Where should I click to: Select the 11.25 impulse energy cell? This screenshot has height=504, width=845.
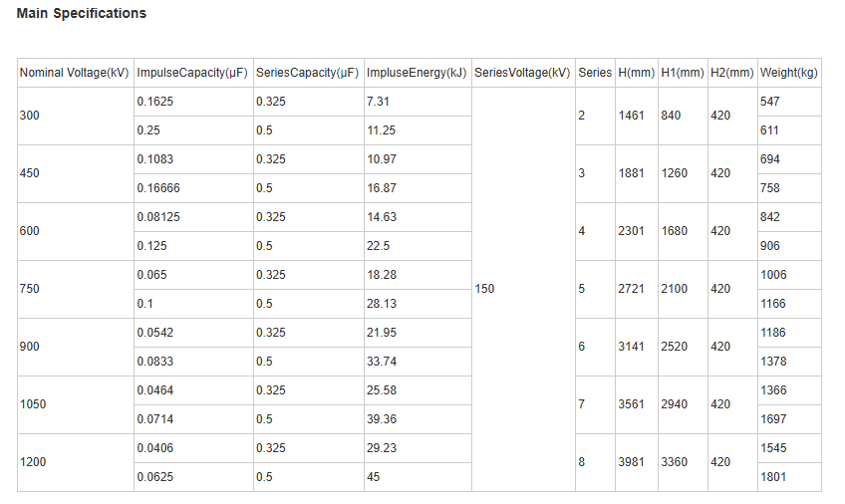418,130
